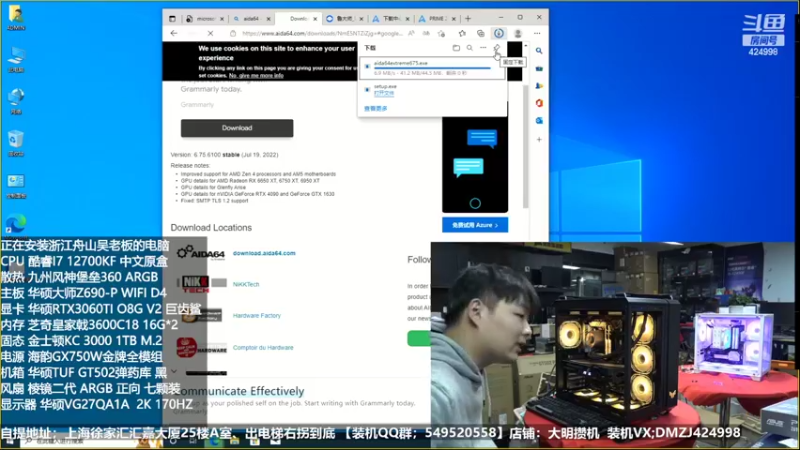Select the Control Panel desktop icon
The image size is (800, 450).
tap(16, 186)
